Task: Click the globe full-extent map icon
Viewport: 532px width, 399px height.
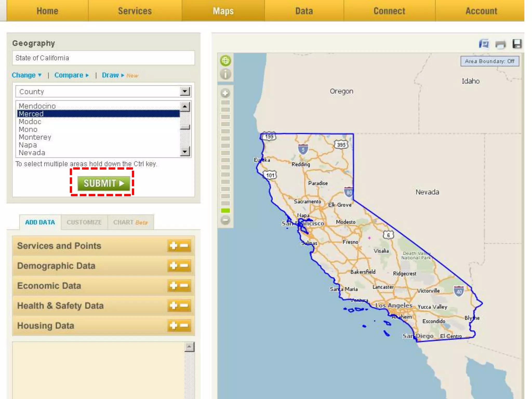Action: pos(225,61)
